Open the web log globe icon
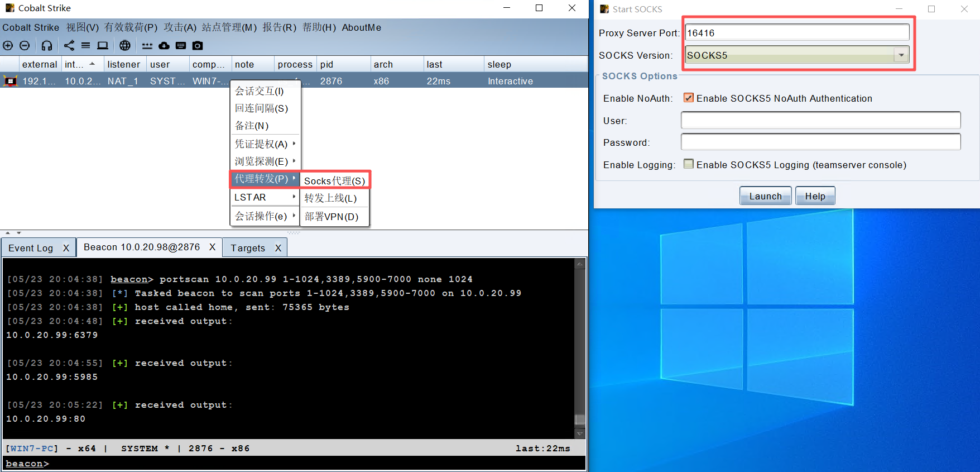The image size is (980, 472). pos(125,46)
